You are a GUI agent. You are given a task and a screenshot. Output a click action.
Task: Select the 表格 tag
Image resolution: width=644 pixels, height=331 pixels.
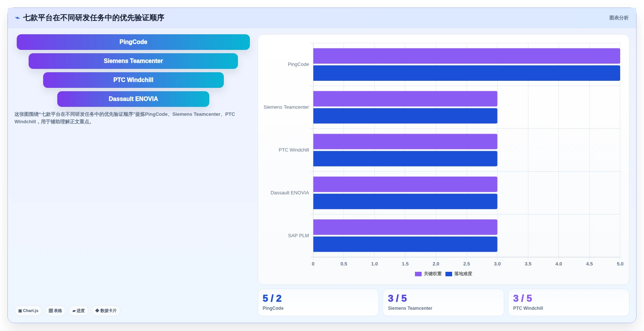point(55,311)
